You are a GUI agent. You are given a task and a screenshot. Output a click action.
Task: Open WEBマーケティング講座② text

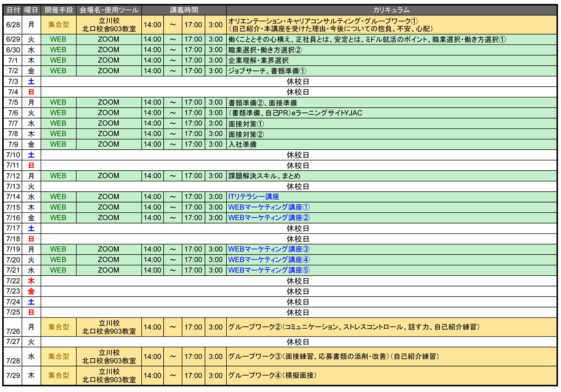click(x=269, y=218)
